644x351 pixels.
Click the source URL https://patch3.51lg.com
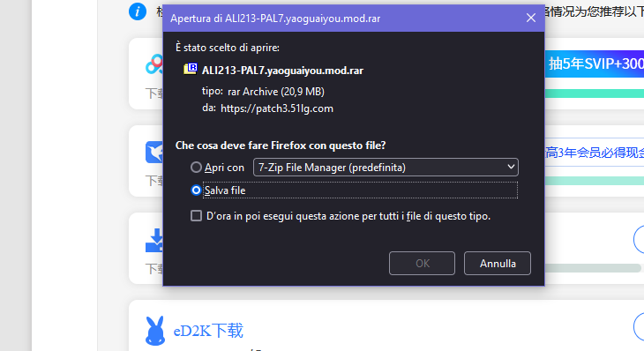277,108
